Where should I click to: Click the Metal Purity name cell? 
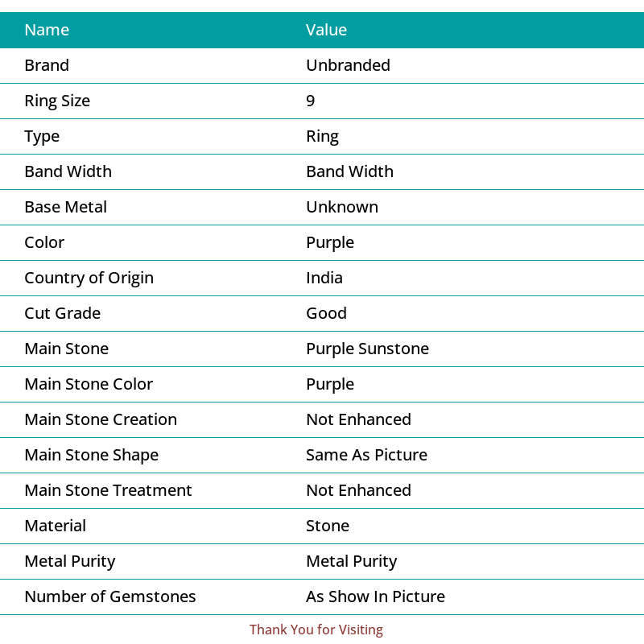pos(70,562)
